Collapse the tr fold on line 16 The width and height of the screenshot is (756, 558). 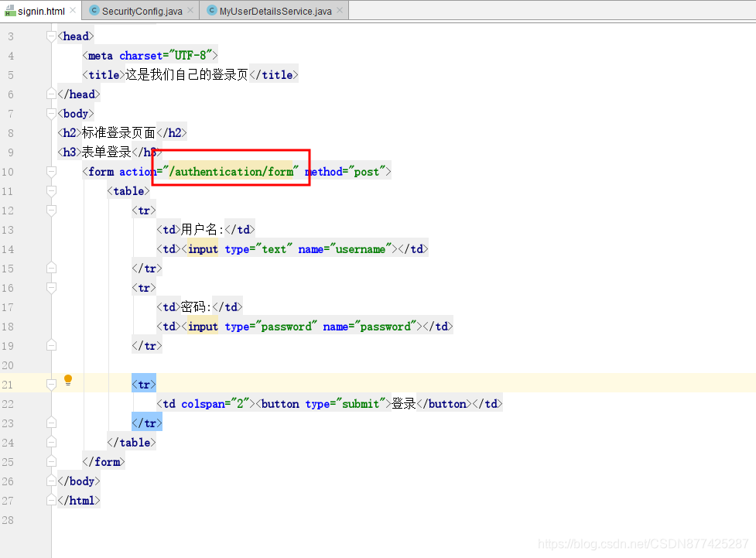pos(51,288)
